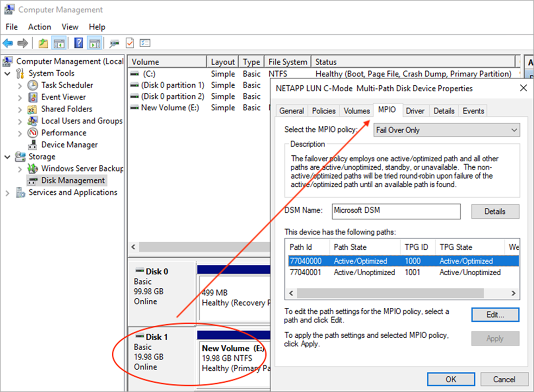The width and height of the screenshot is (534, 392).
Task: Click the Local Users and Groups icon
Action: pyautogui.click(x=33, y=121)
